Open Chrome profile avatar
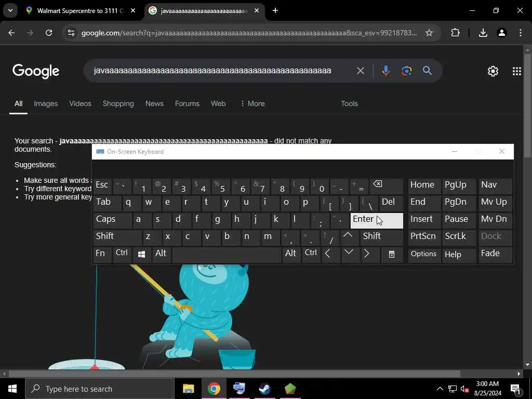Viewport: 532px width, 399px height. pyautogui.click(x=502, y=33)
